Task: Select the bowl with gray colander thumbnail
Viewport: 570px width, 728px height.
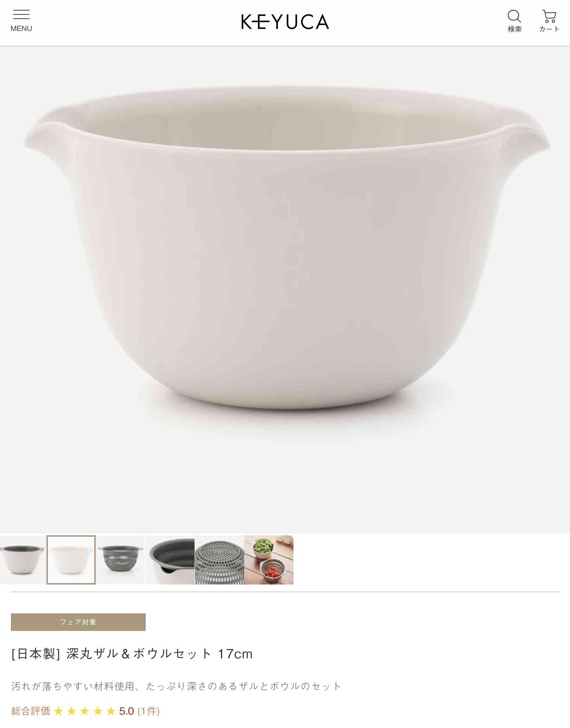Action: point(23,560)
